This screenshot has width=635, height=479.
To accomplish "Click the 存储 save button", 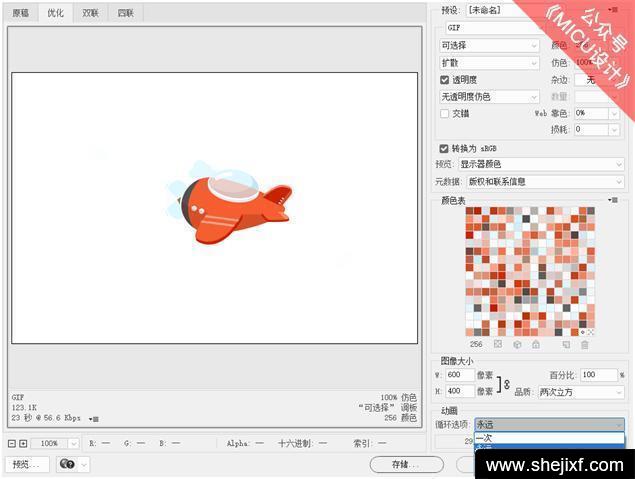I will click(x=406, y=465).
